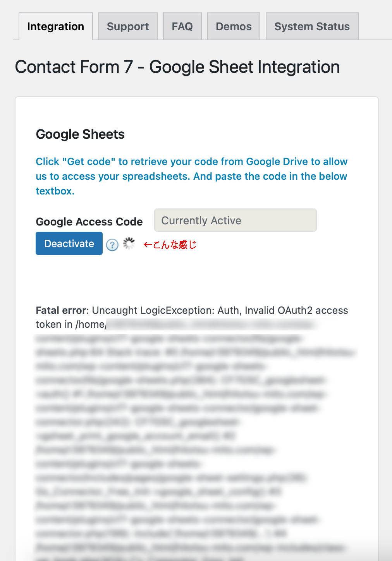Screen dimensions: 392x561
Task: Click the Google Access Code label
Action: (x=89, y=222)
